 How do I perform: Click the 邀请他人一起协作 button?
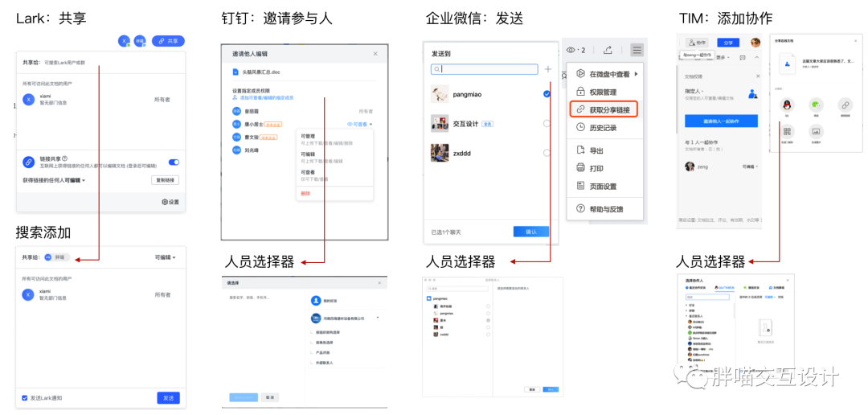point(721,121)
